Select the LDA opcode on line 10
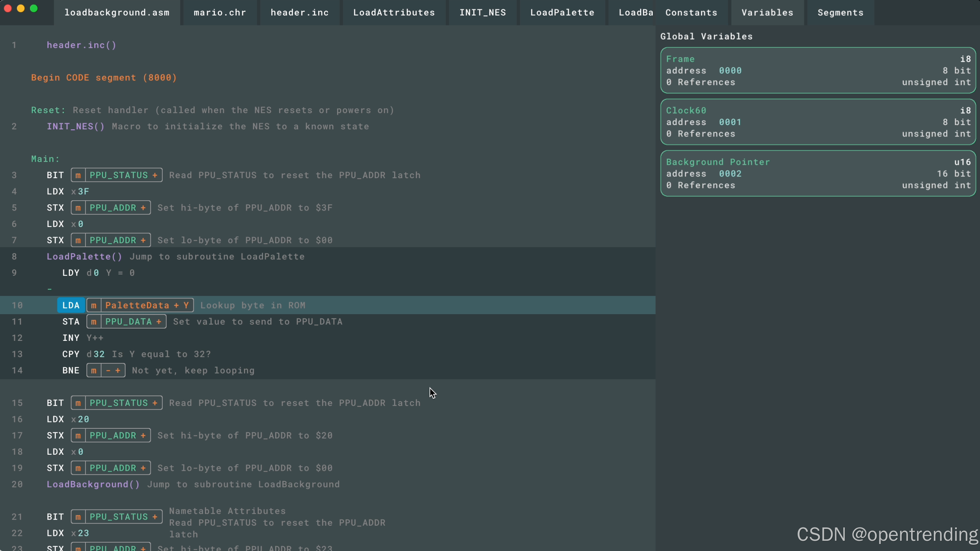This screenshot has height=551, width=980. coord(71,306)
